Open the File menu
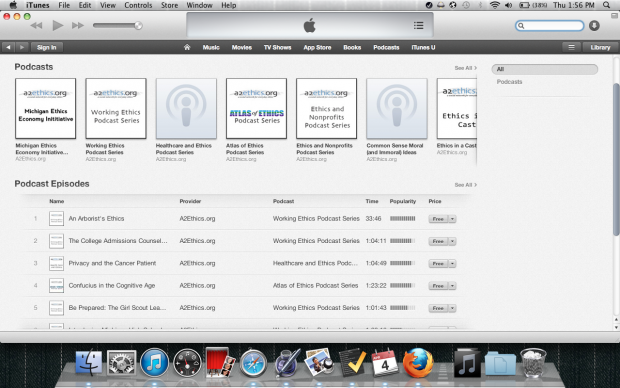This screenshot has width=620, height=388. click(64, 5)
